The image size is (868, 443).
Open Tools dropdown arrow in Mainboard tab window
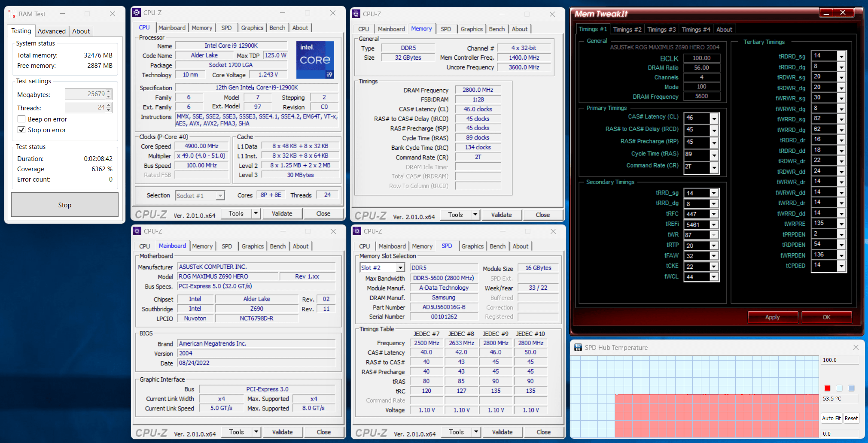pyautogui.click(x=256, y=432)
